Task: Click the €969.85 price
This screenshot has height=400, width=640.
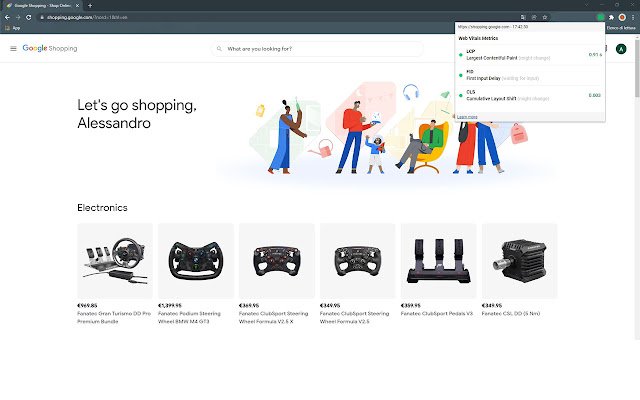Action: point(87,305)
